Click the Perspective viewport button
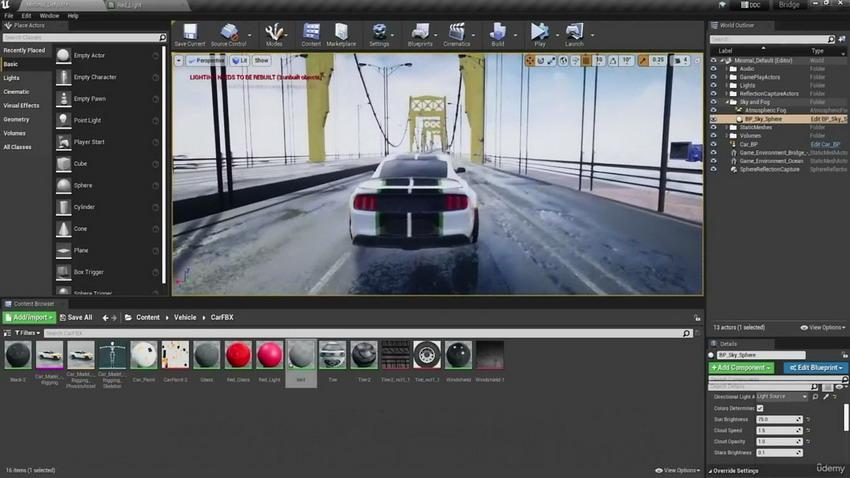 tap(206, 61)
